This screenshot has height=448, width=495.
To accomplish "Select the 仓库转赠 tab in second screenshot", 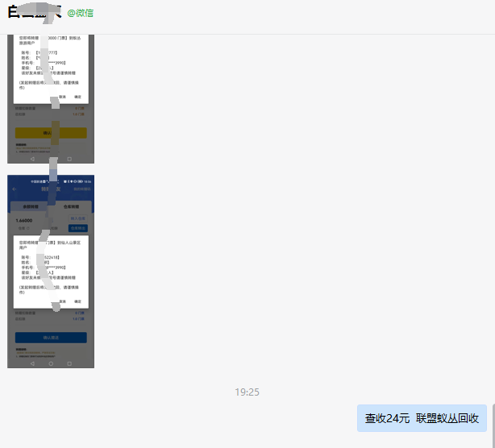I will (x=73, y=206).
